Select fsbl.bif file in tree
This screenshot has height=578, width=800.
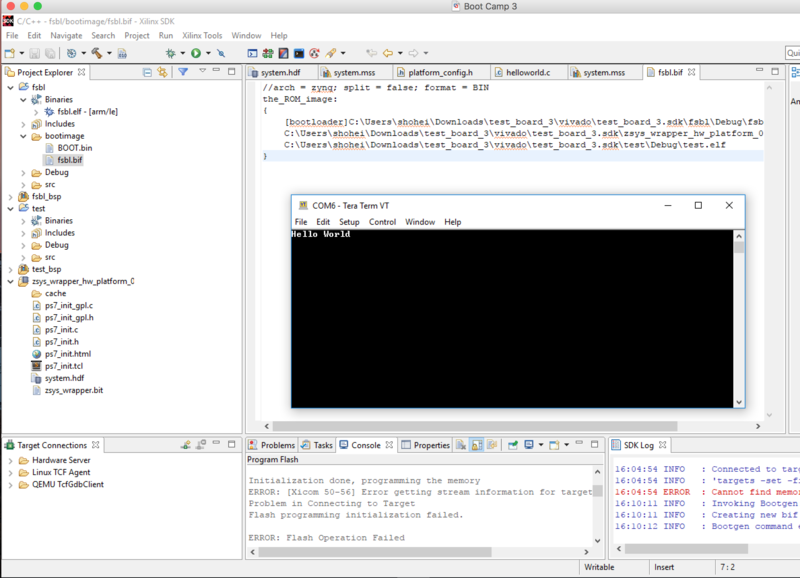click(69, 160)
